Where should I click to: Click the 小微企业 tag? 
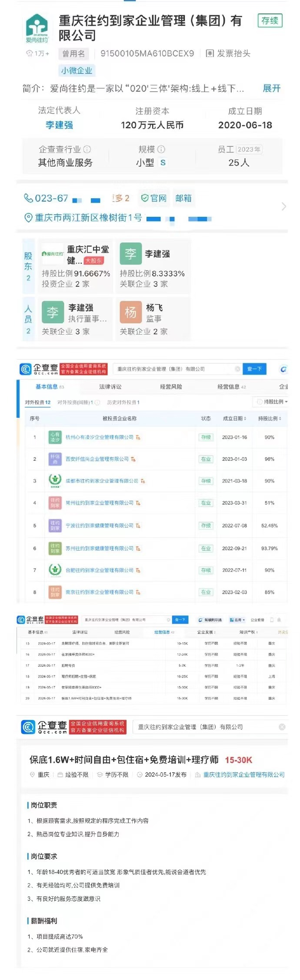tap(77, 70)
